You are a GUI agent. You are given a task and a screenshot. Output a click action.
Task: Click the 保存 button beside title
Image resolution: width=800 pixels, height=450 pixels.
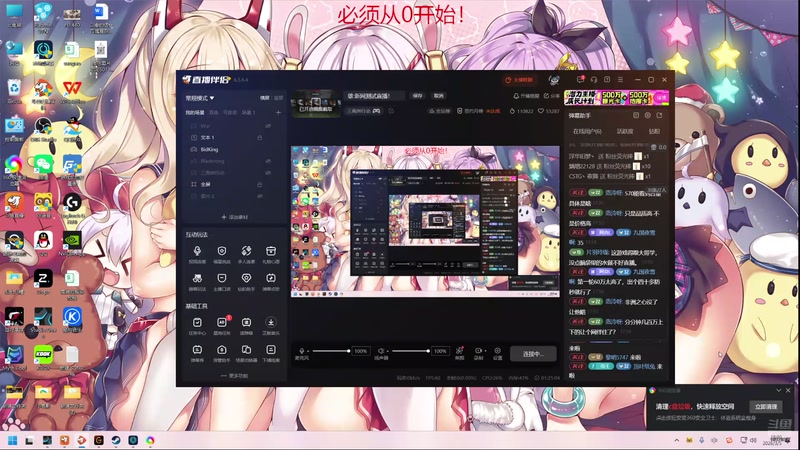click(418, 95)
